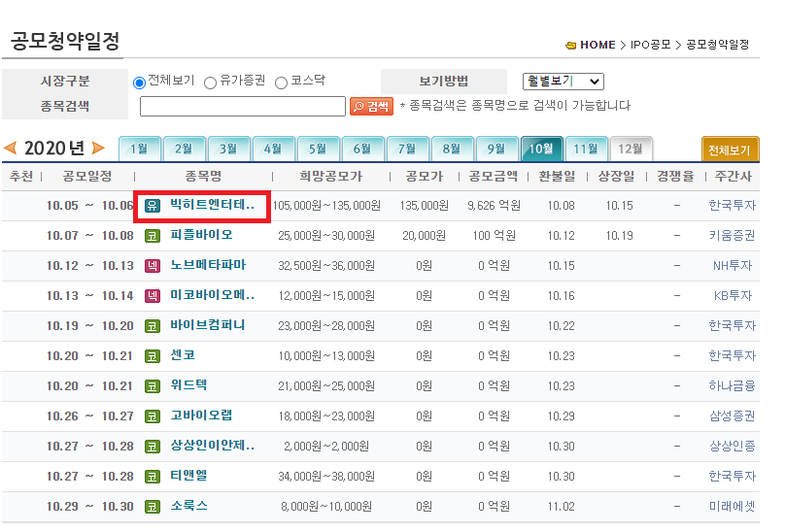This screenshot has width=785, height=532.
Task: Click 하나금융 underwriter link
Action: [732, 385]
